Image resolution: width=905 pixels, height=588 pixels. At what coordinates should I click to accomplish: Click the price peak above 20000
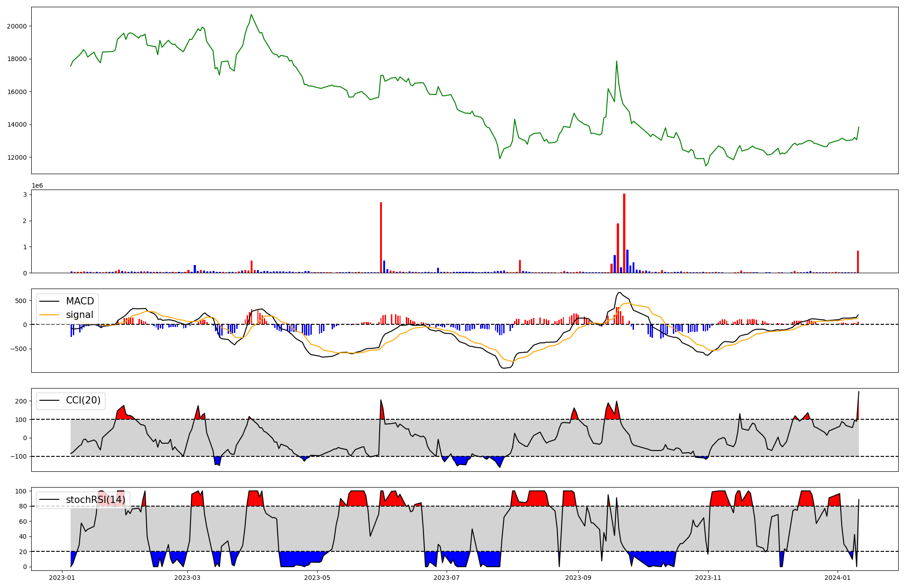(x=251, y=15)
